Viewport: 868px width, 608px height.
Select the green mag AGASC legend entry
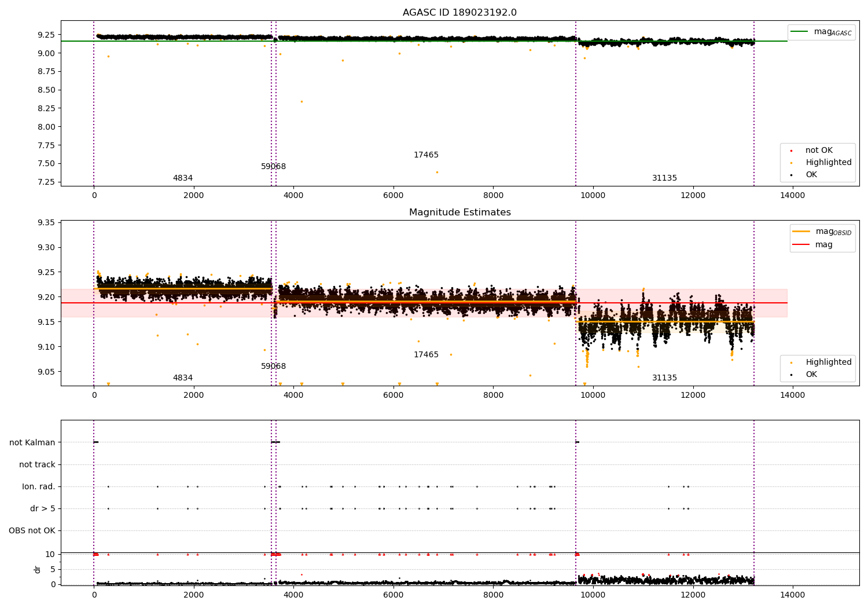821,32
